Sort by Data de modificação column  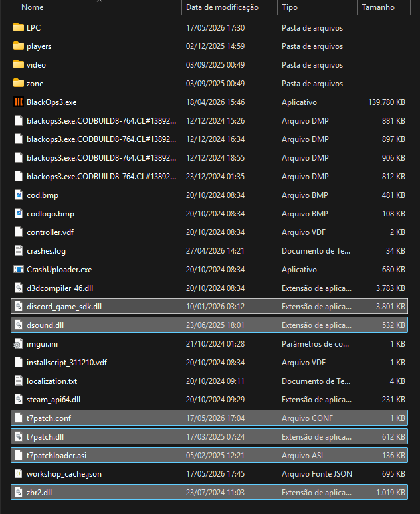[x=222, y=7]
